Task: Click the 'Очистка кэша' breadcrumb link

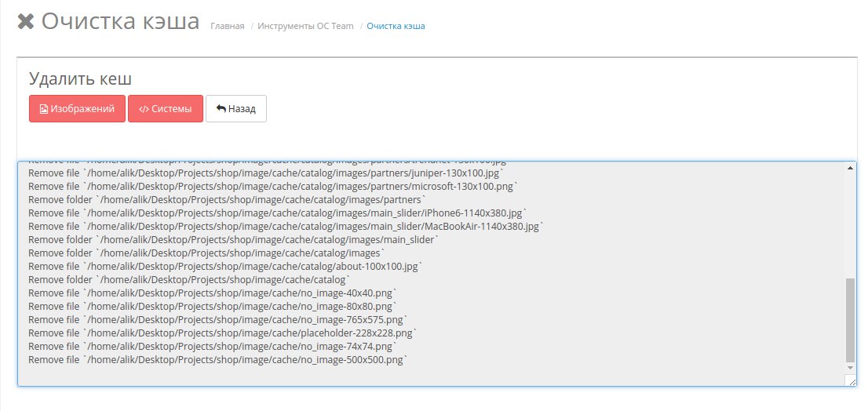Action: pos(396,26)
